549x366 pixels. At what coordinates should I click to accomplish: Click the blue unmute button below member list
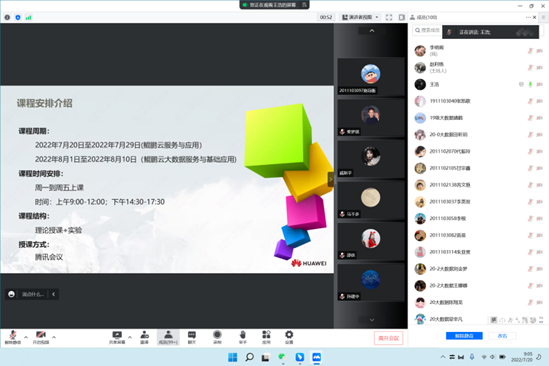[464, 336]
